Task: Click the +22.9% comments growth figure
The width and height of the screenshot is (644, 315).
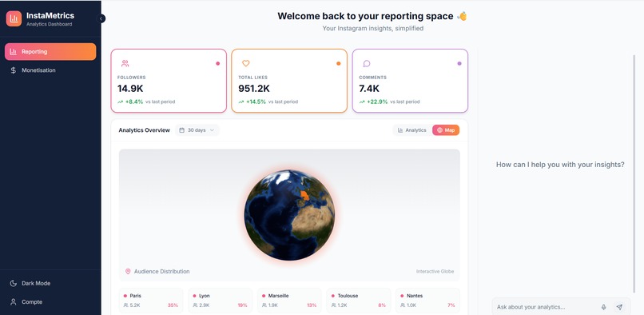Action: [x=377, y=102]
